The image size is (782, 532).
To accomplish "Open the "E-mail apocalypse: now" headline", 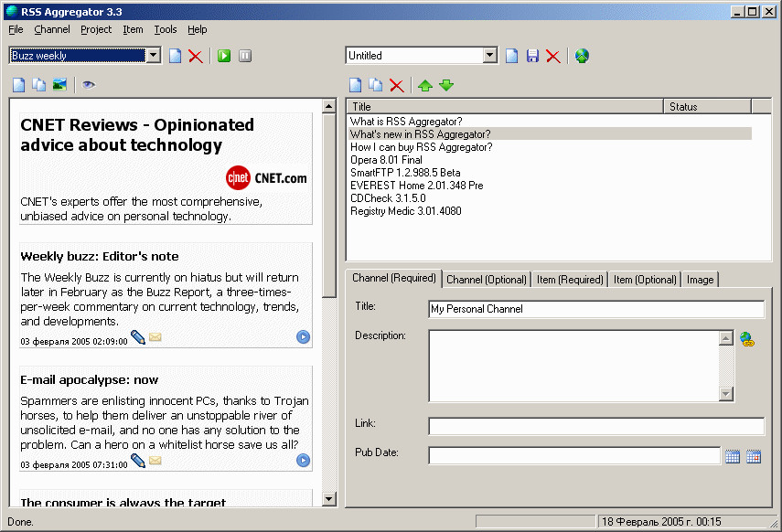I will (90, 380).
